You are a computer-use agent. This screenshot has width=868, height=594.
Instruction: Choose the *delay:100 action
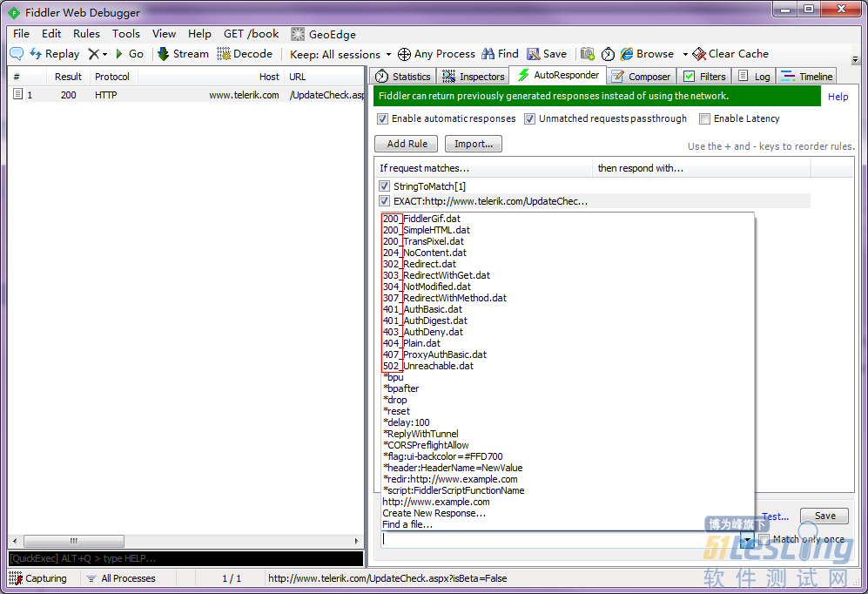point(568,422)
